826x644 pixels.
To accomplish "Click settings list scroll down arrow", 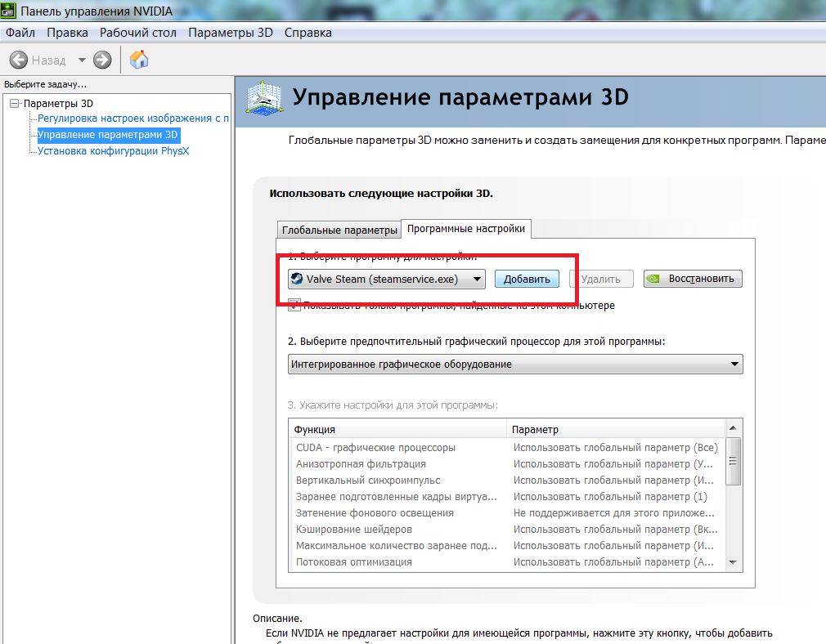I will coord(734,562).
